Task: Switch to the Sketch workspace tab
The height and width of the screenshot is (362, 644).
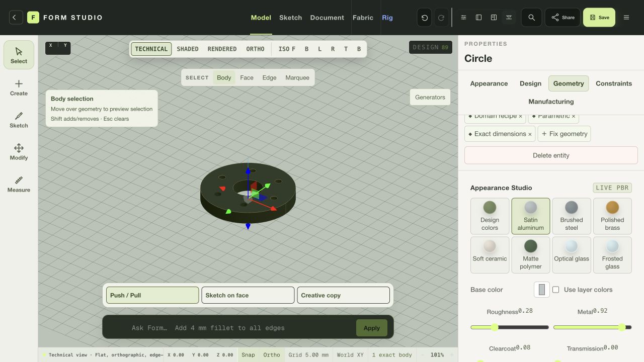Action: click(x=291, y=18)
